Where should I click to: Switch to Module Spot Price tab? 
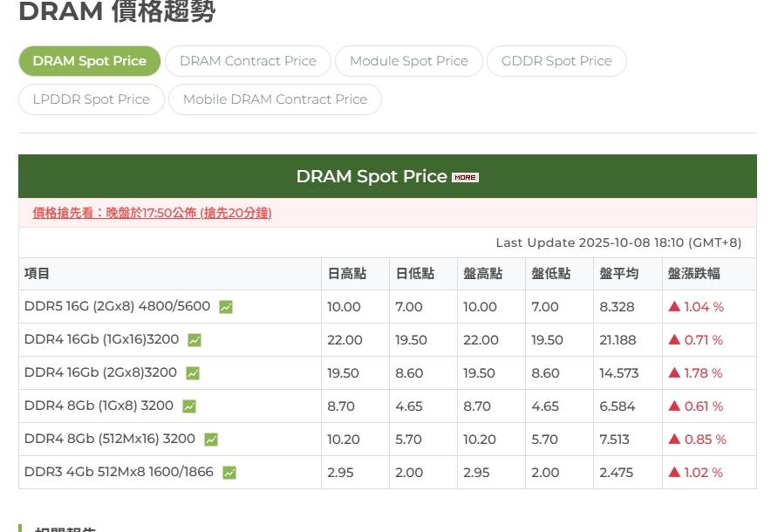[408, 61]
